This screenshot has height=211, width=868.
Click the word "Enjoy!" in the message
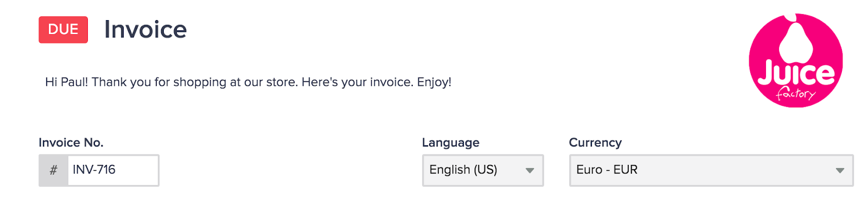434,82
